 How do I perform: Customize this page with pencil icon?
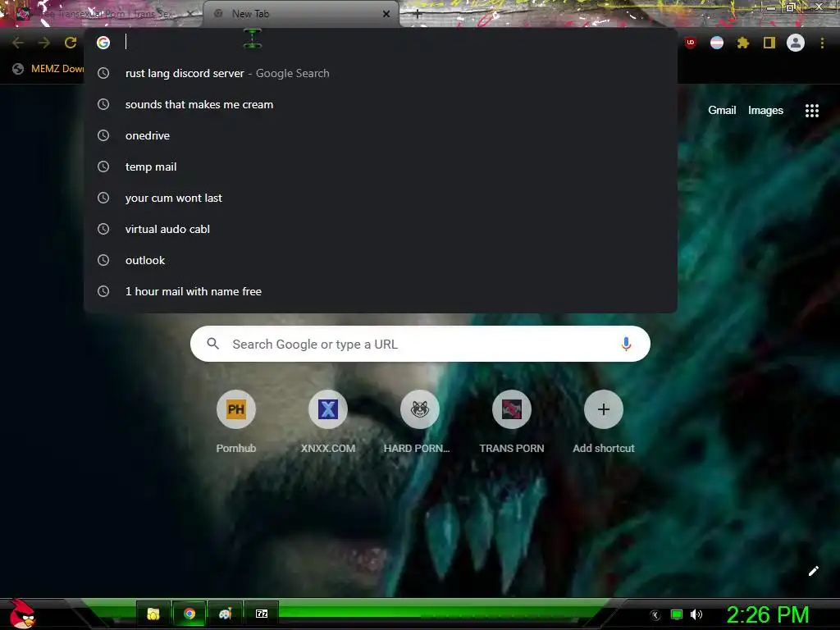813,571
